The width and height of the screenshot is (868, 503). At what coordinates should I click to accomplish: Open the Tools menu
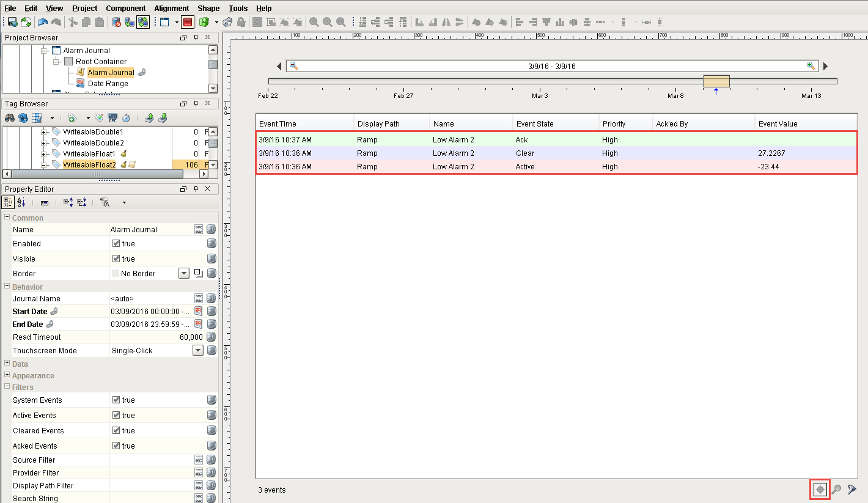click(238, 9)
